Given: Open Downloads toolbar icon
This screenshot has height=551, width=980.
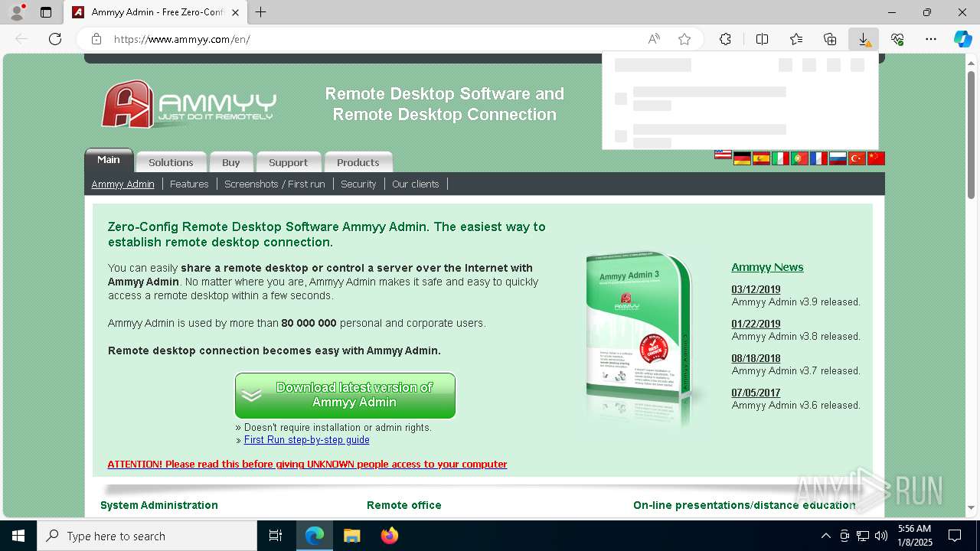Looking at the screenshot, I should click(x=864, y=39).
